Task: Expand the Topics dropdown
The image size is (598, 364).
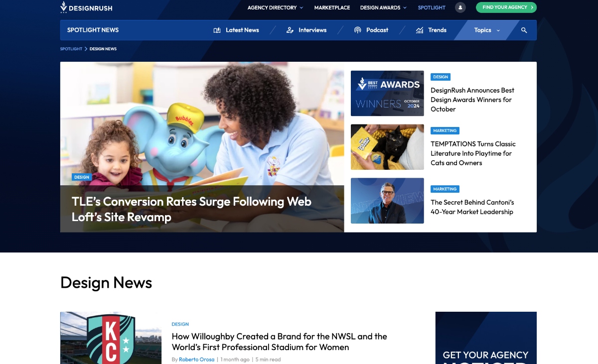Action: (486, 30)
